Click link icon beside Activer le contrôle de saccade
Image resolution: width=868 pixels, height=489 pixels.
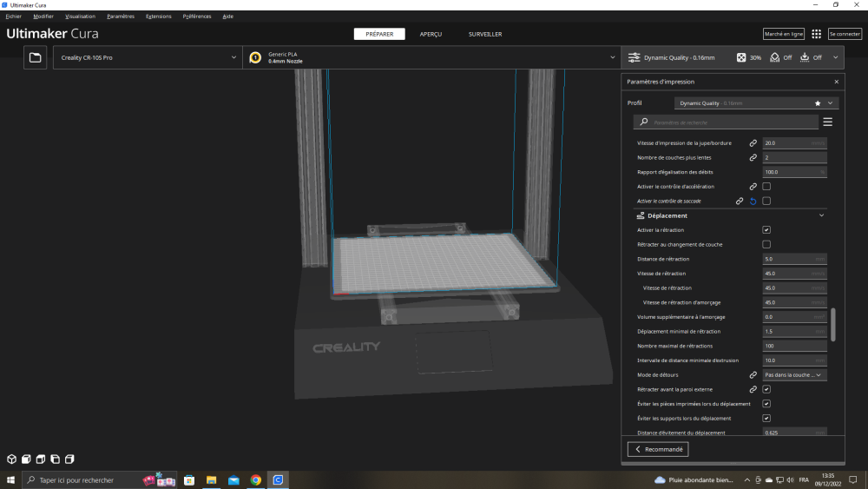pyautogui.click(x=739, y=201)
